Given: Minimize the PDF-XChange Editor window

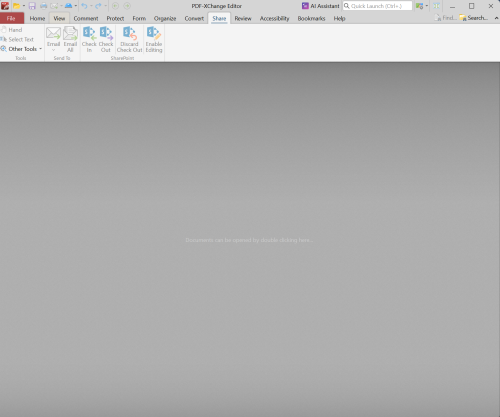Looking at the screenshot, I should (x=452, y=6).
